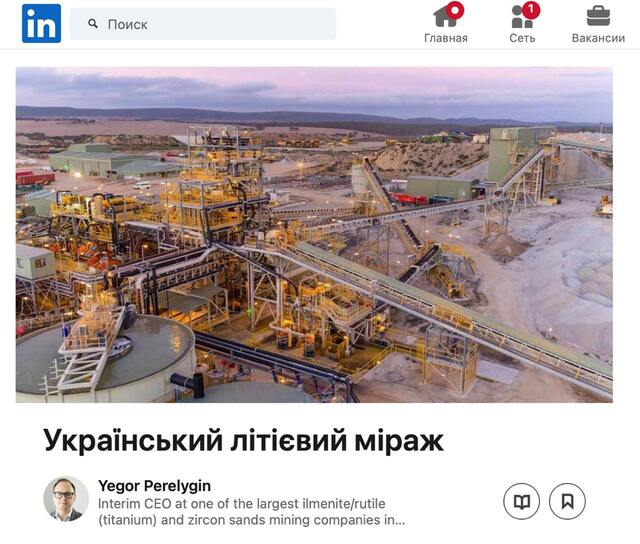This screenshot has height=544, width=640.
Task: Click the author name Yegor Perelygin
Action: point(155,486)
